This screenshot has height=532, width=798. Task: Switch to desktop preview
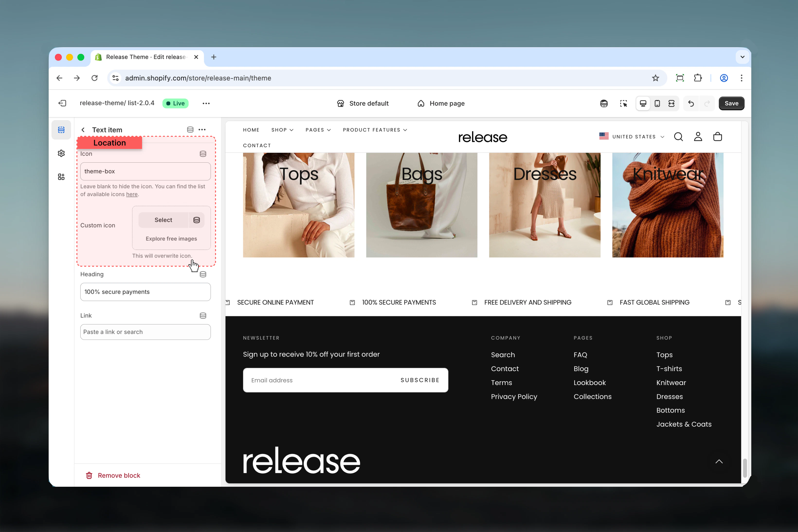[x=643, y=103]
